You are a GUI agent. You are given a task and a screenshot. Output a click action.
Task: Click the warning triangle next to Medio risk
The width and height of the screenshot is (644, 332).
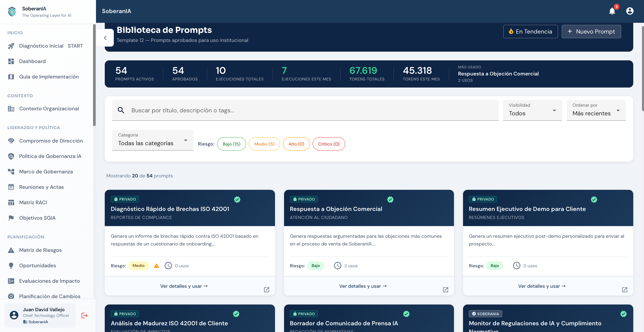156,266
